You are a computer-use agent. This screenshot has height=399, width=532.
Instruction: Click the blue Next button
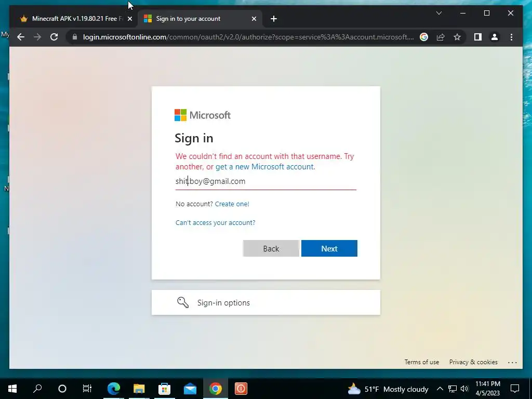click(x=329, y=248)
